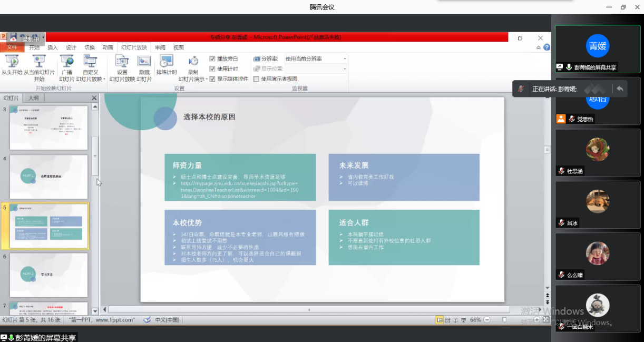Image resolution: width=644 pixels, height=342 pixels.
Task: Toggle the 使用计时 checkbox
Action: (x=212, y=69)
